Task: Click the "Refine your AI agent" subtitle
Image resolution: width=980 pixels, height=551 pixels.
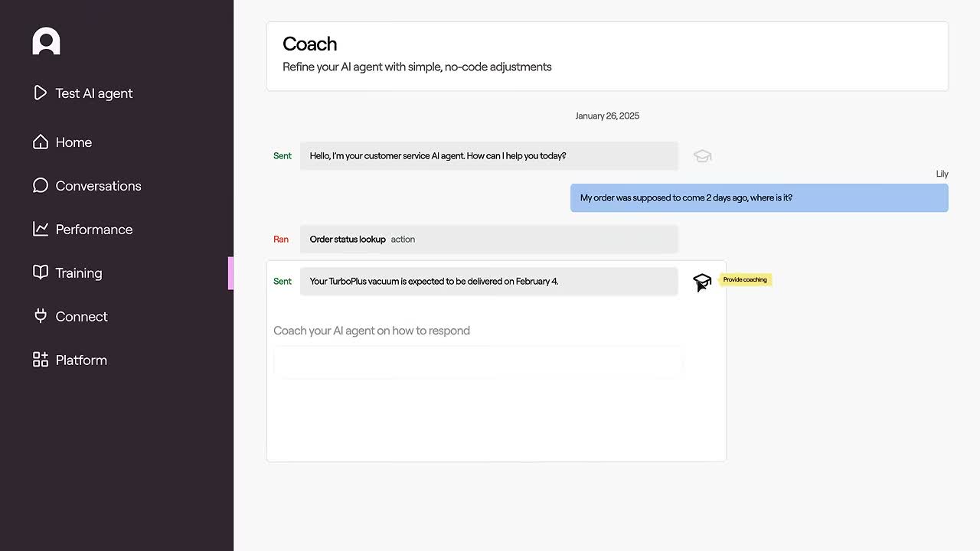Action: pyautogui.click(x=417, y=67)
